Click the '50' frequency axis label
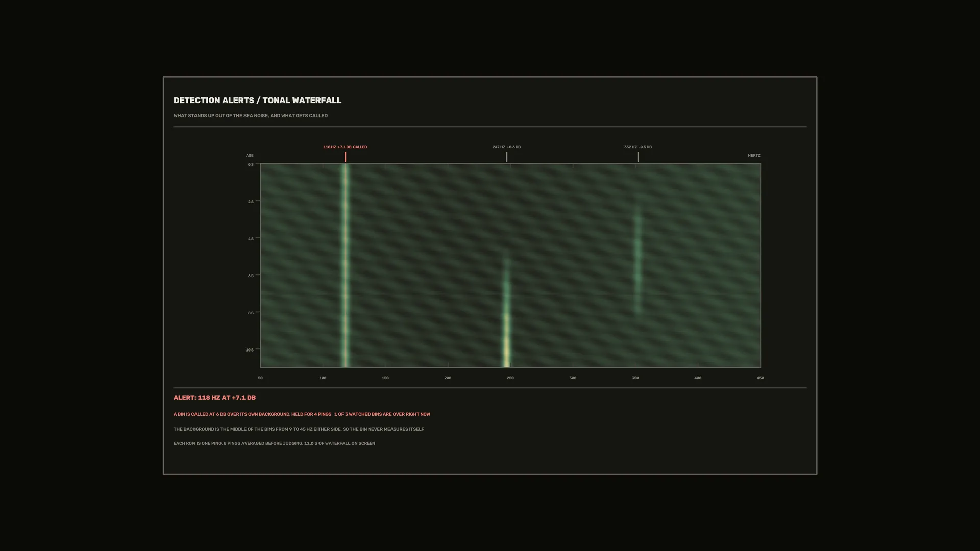The width and height of the screenshot is (980, 551). [x=260, y=378]
